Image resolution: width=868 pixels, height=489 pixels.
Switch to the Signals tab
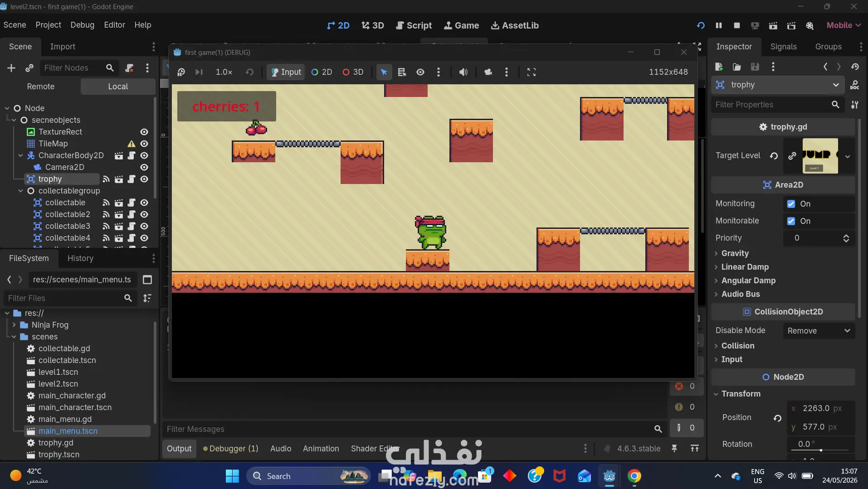pyautogui.click(x=783, y=47)
